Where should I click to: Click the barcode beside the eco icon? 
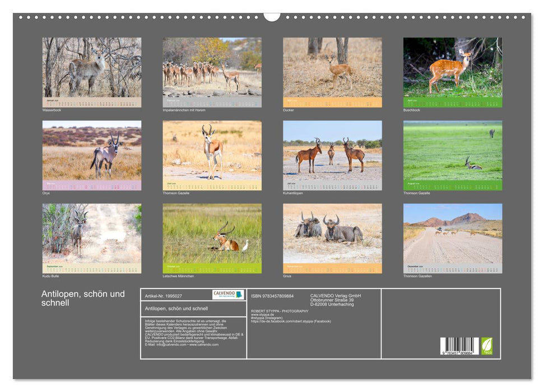pos(459,346)
